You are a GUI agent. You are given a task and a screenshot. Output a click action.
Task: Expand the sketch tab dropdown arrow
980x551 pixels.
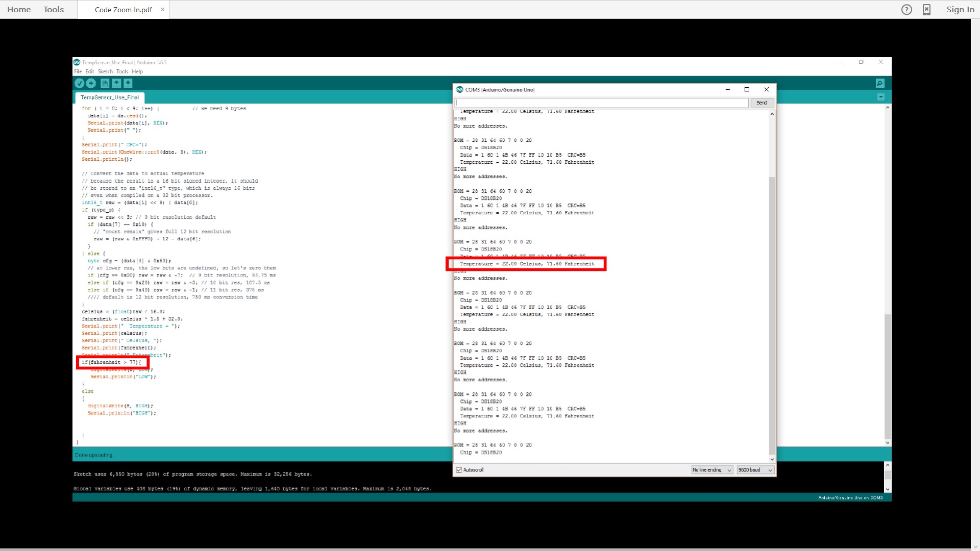(x=880, y=97)
